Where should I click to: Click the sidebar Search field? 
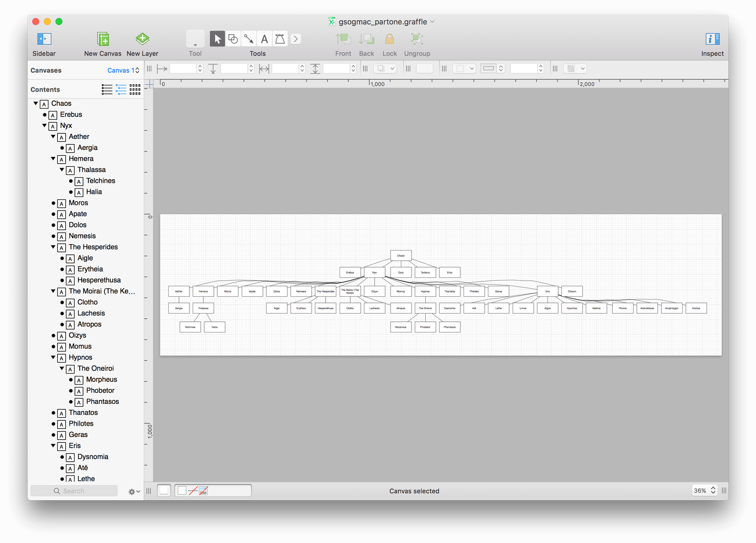(x=74, y=491)
